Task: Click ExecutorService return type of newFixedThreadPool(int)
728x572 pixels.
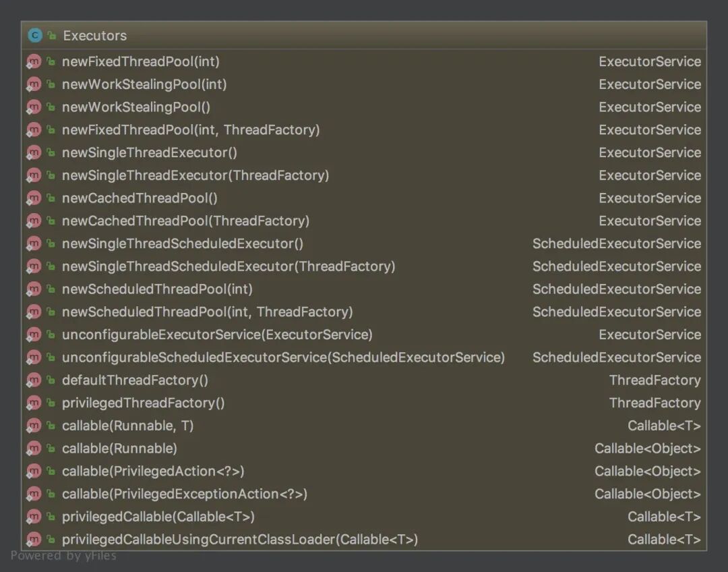Action: pyautogui.click(x=650, y=61)
